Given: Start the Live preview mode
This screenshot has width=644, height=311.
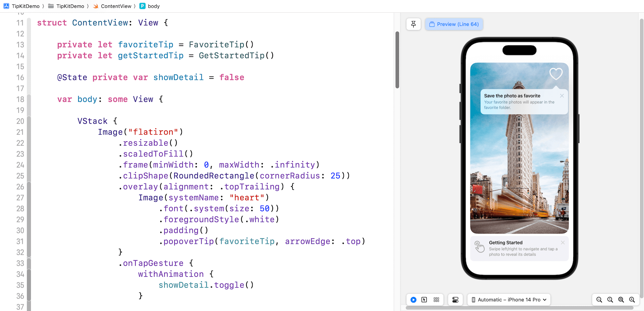Looking at the screenshot, I should 413,300.
